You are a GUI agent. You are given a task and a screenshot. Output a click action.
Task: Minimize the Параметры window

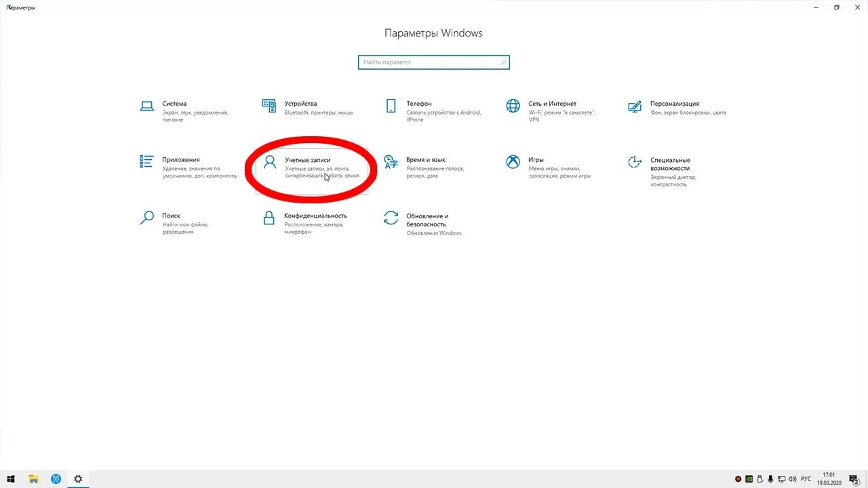816,7
